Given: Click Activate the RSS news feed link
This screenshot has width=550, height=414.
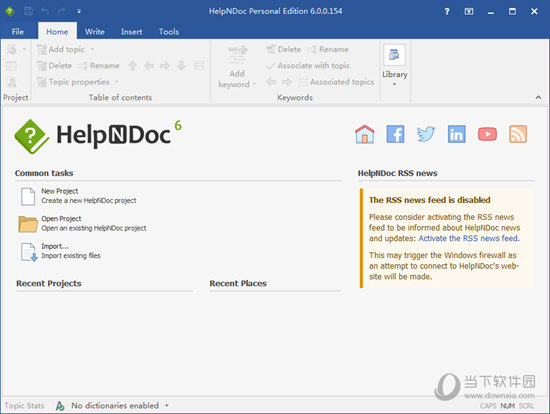Looking at the screenshot, I should 469,239.
